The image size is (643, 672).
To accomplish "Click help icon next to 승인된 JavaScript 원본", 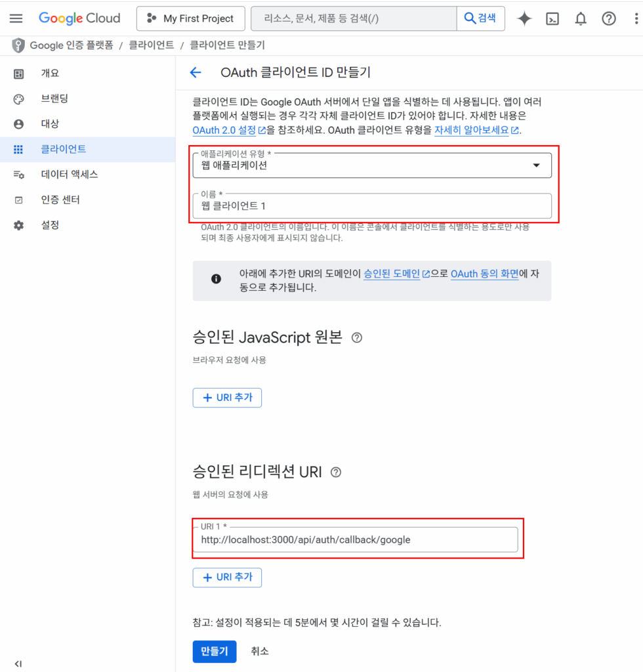I will (357, 338).
